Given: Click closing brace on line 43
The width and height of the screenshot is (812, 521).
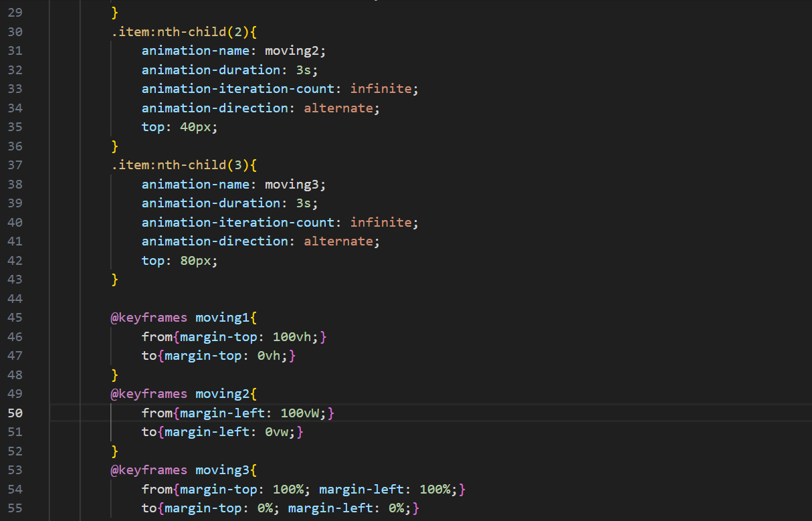Looking at the screenshot, I should 114,280.
